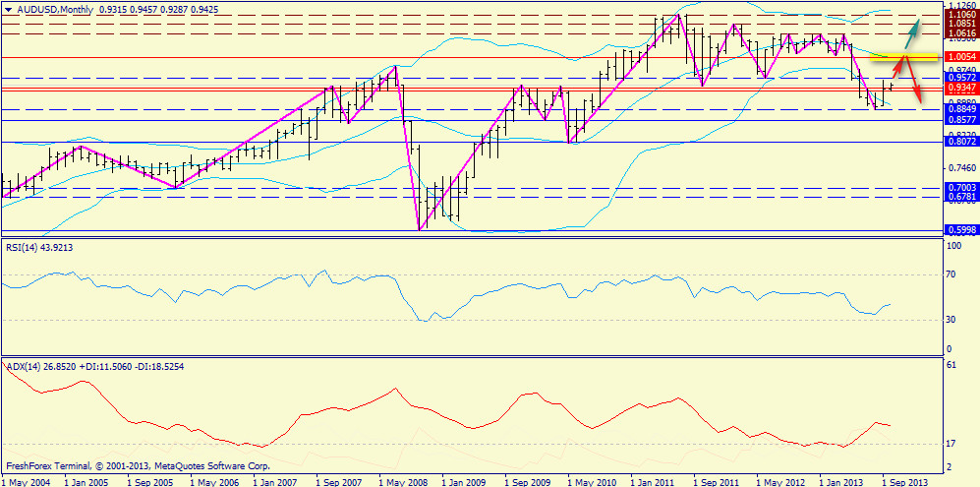Click the yellow resistance zone bar
Screen dimensions: 980x487
click(x=903, y=54)
